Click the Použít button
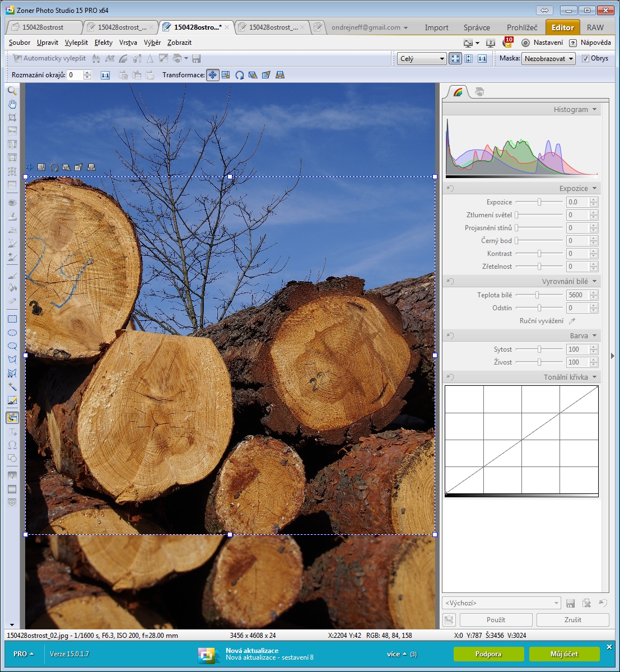 tap(496, 620)
